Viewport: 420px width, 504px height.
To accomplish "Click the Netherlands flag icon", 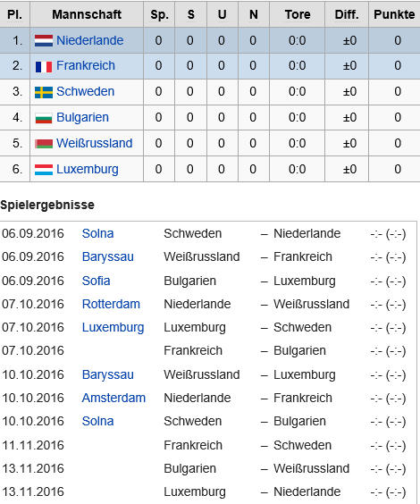I will pos(44,41).
